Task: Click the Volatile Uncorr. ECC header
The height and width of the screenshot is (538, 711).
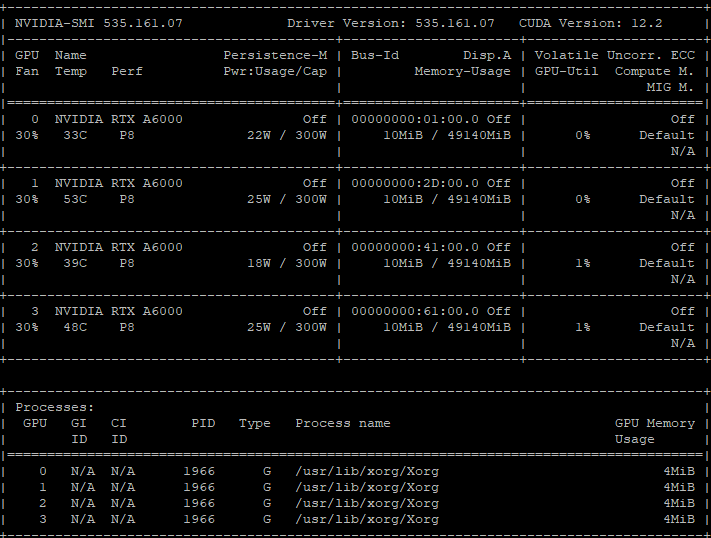Action: [x=614, y=55]
